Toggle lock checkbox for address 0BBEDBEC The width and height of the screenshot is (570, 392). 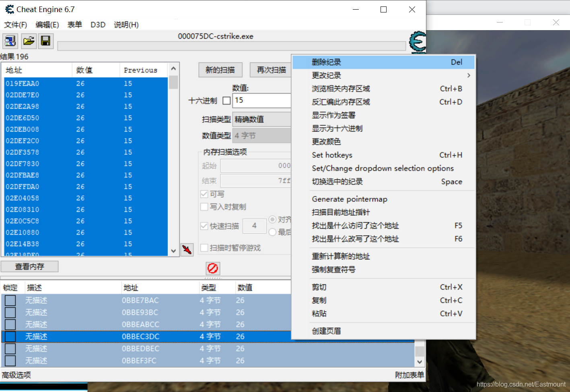(x=10, y=349)
